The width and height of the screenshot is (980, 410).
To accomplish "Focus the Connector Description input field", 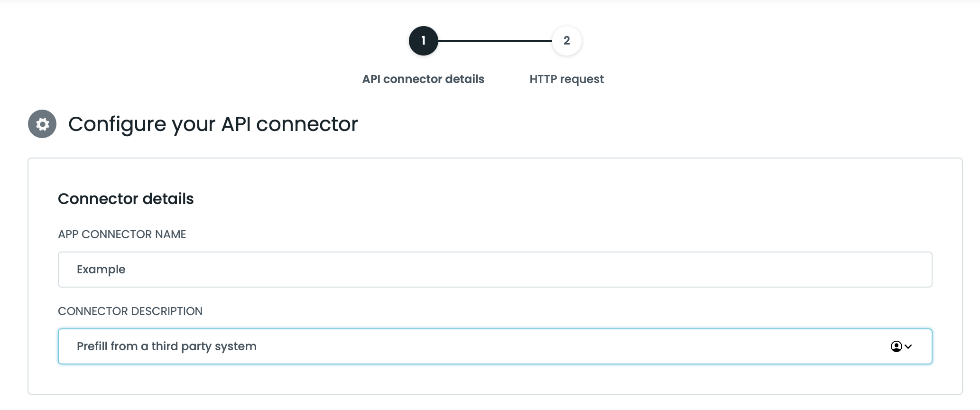I will [x=474, y=346].
